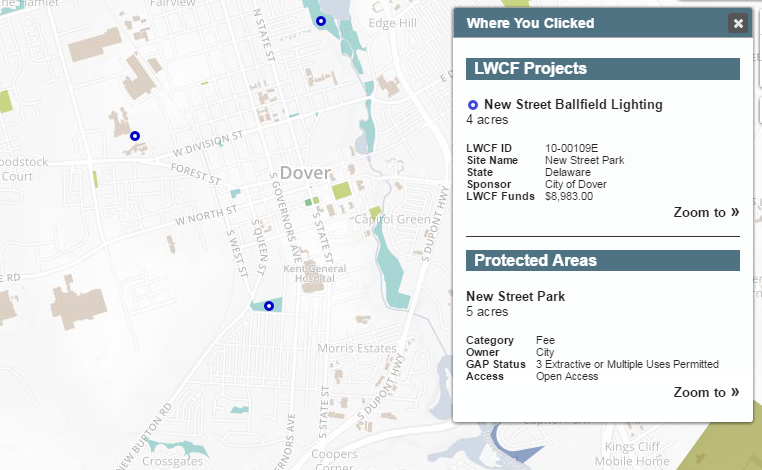Viewport: 762px width, 470px height.
Task: Click the Capitol Green label on the map
Action: click(392, 220)
